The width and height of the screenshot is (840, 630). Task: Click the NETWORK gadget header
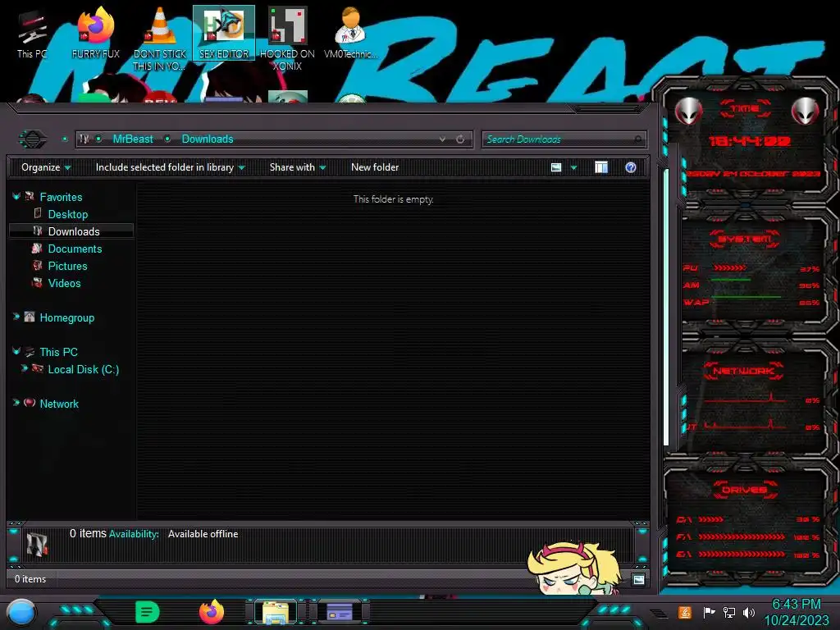(743, 371)
